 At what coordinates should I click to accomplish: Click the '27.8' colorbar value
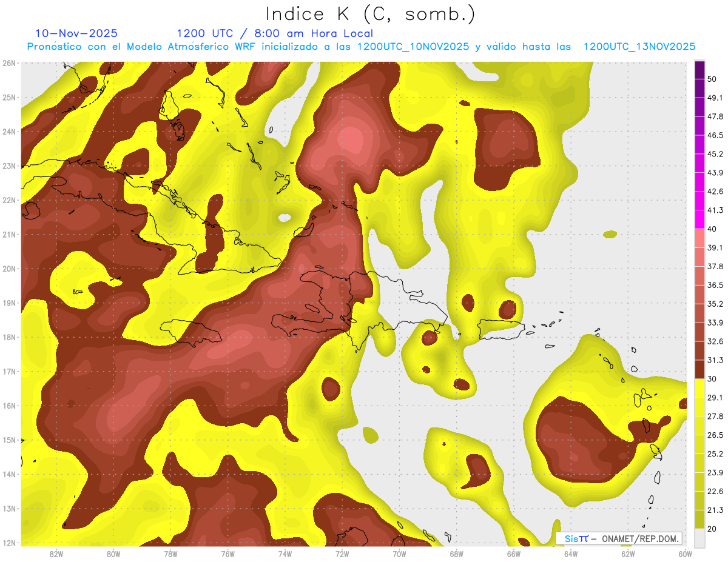(715, 416)
